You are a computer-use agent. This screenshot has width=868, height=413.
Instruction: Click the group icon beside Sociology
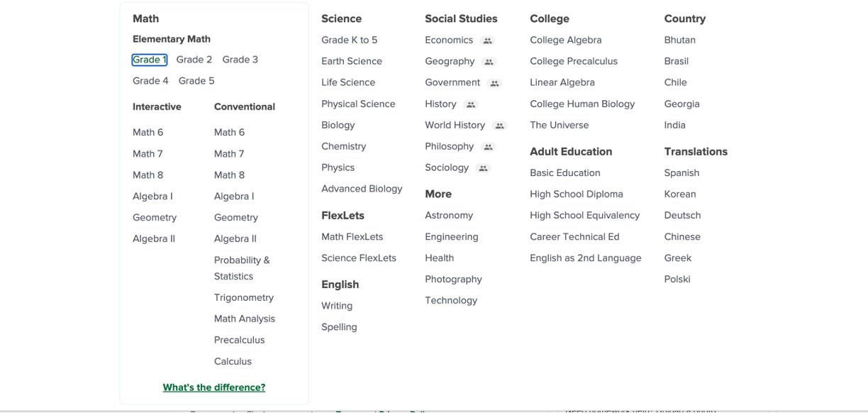pos(483,168)
